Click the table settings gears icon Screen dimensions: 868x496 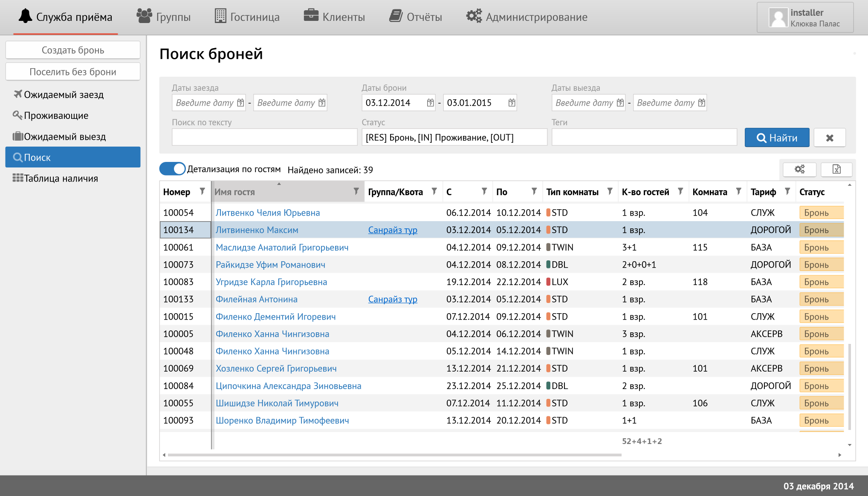point(799,169)
